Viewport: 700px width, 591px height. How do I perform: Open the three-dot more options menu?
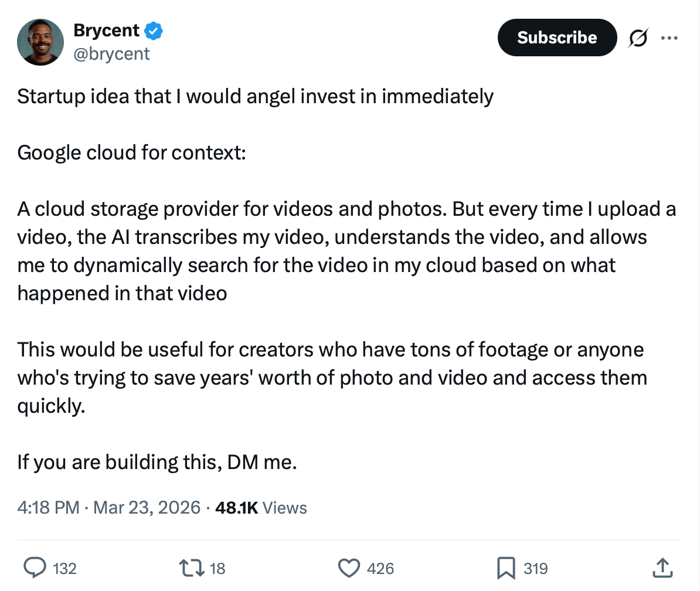coord(668,38)
